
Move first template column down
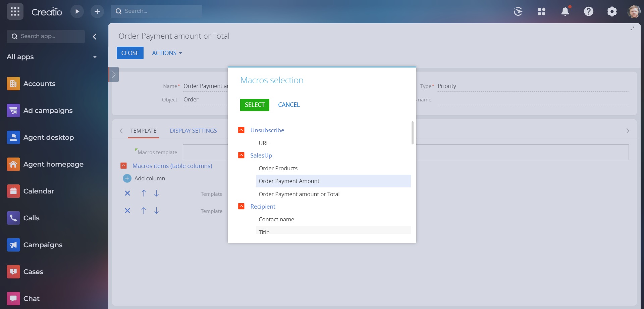(156, 193)
